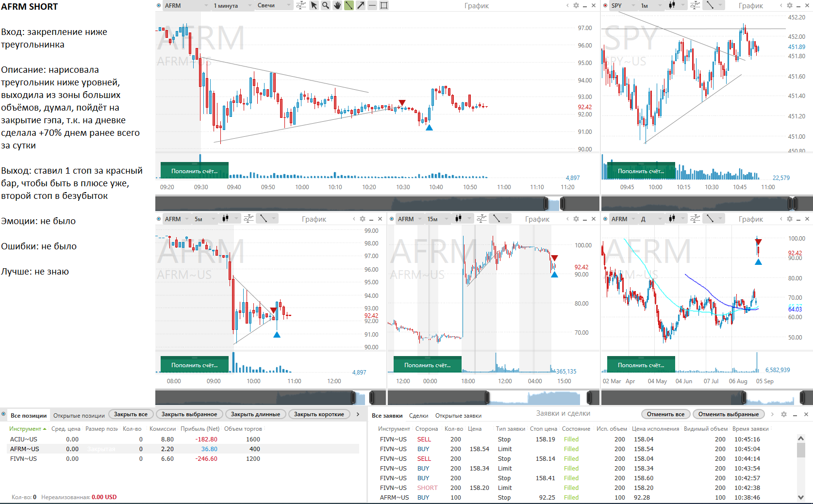Adjust time range slider under SPY chart
Screen dimensions: 813x504
[792, 203]
